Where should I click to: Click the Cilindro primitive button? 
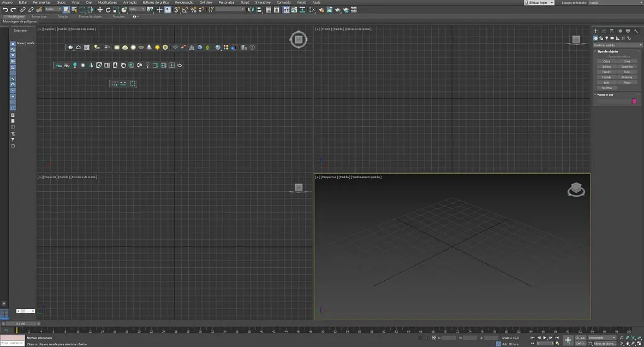tap(606, 72)
